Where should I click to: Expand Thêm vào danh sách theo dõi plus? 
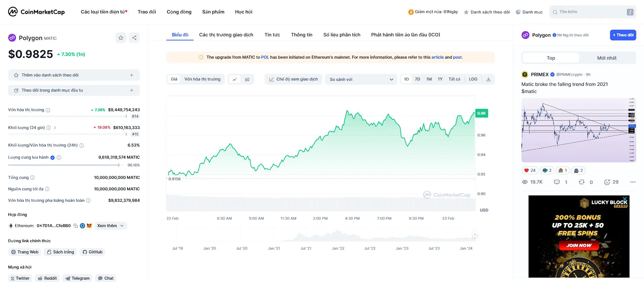[x=132, y=75]
